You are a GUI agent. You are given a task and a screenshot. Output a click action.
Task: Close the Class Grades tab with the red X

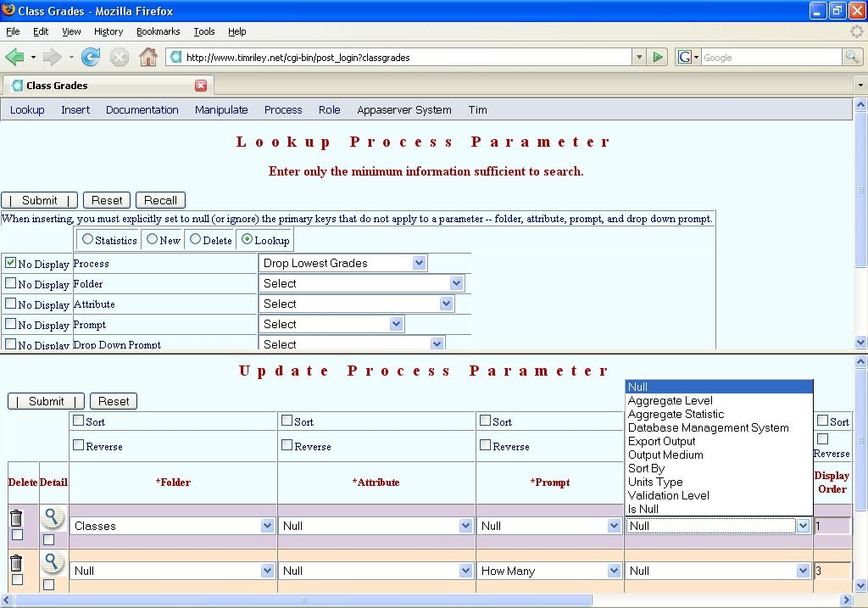[201, 86]
